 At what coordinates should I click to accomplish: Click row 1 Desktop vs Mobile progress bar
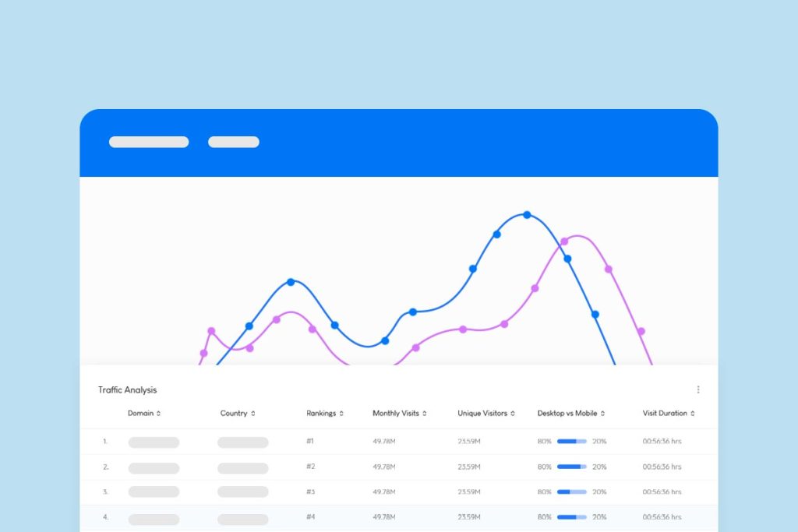(x=572, y=442)
